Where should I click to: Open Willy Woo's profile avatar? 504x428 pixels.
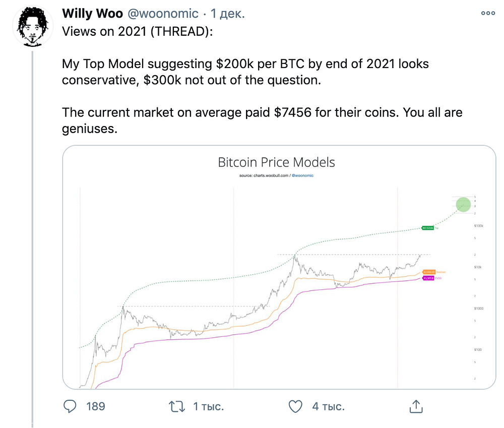tap(32, 26)
